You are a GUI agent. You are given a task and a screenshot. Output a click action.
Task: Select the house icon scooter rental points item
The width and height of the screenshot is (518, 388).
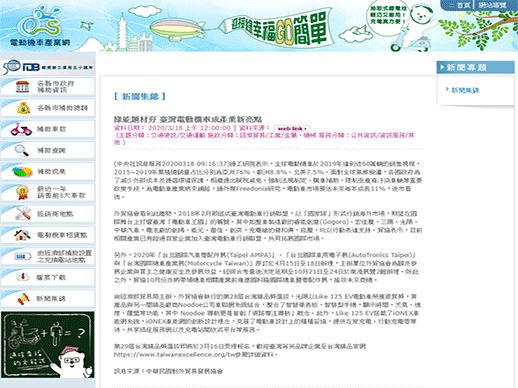tap(48, 235)
